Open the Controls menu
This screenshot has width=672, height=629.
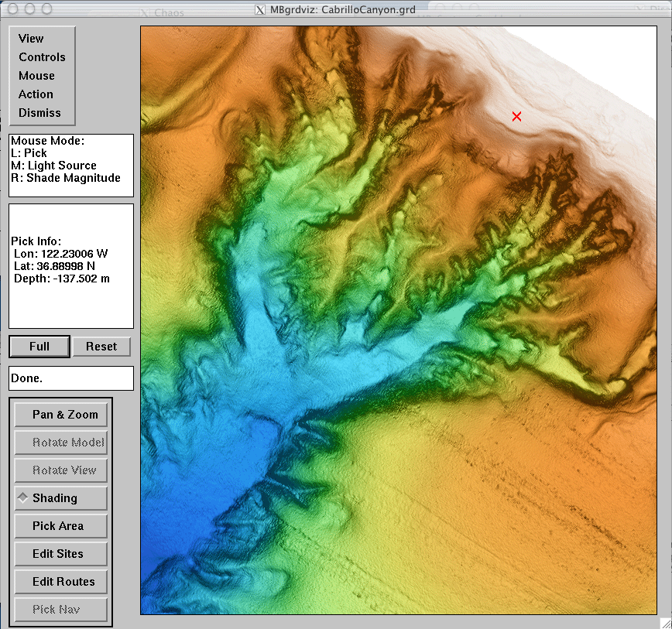[42, 57]
